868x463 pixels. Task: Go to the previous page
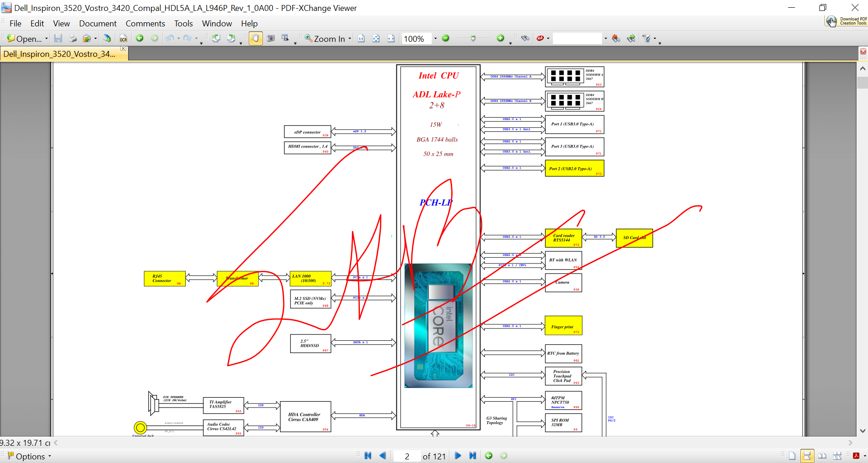(x=383, y=456)
